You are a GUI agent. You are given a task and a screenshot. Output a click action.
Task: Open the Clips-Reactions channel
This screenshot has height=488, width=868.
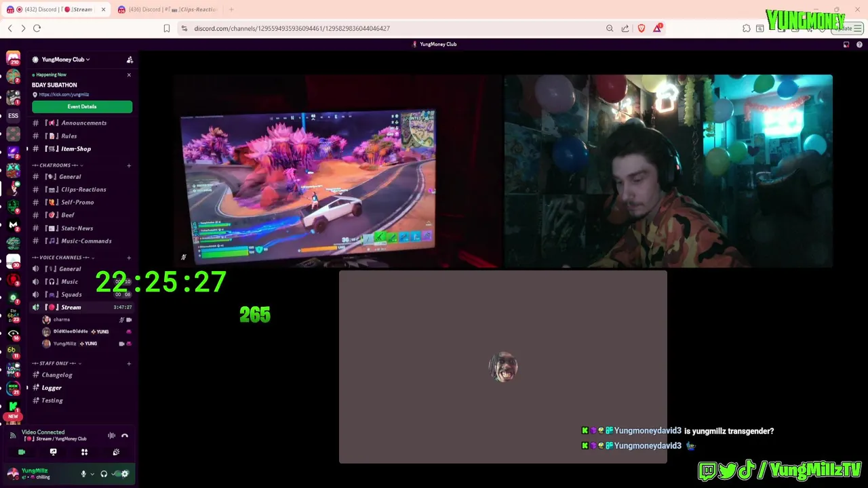pyautogui.click(x=82, y=189)
